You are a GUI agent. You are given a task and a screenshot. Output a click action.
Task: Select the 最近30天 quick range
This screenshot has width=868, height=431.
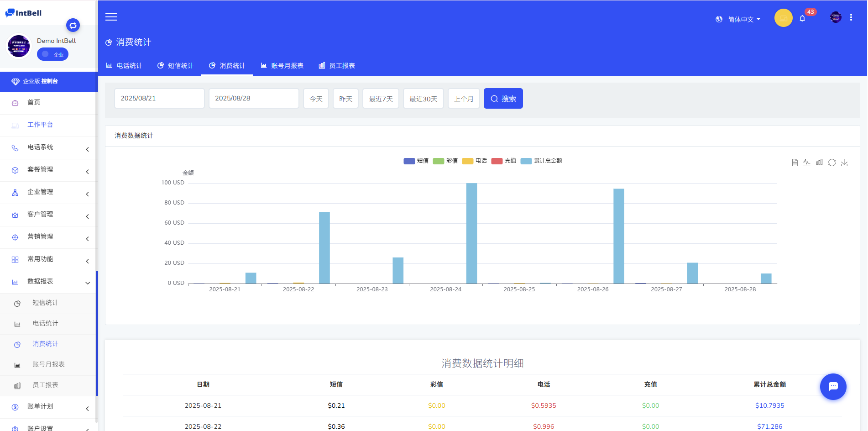423,99
